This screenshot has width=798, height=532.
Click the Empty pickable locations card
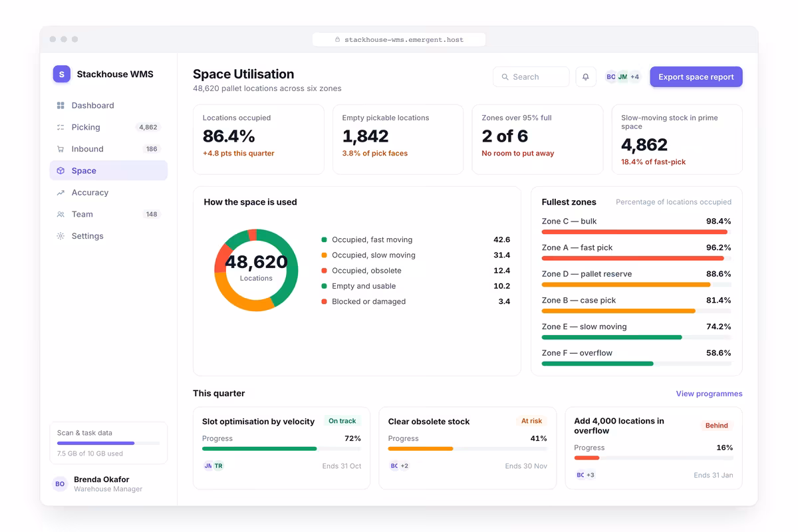398,140
